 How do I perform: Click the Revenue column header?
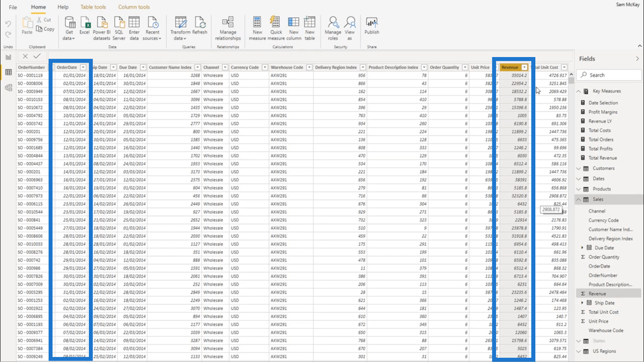click(x=510, y=67)
